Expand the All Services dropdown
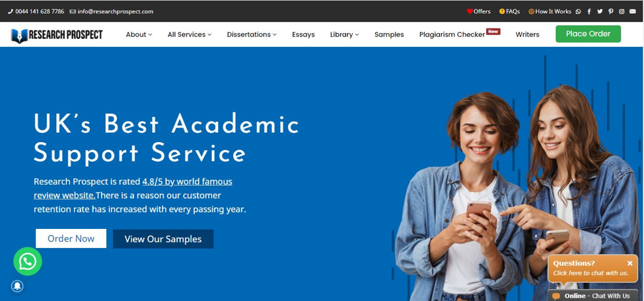644x301 pixels. click(190, 34)
